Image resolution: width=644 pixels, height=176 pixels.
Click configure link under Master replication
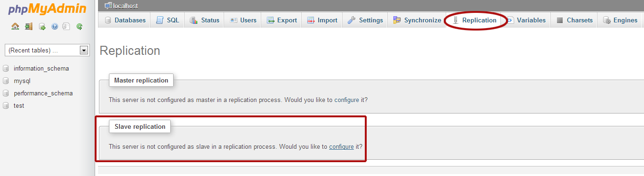347,100
